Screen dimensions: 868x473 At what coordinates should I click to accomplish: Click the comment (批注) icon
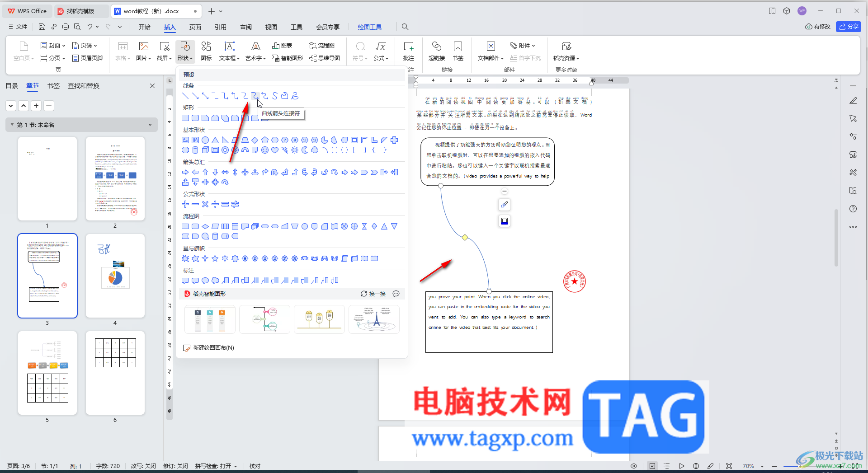(x=408, y=51)
